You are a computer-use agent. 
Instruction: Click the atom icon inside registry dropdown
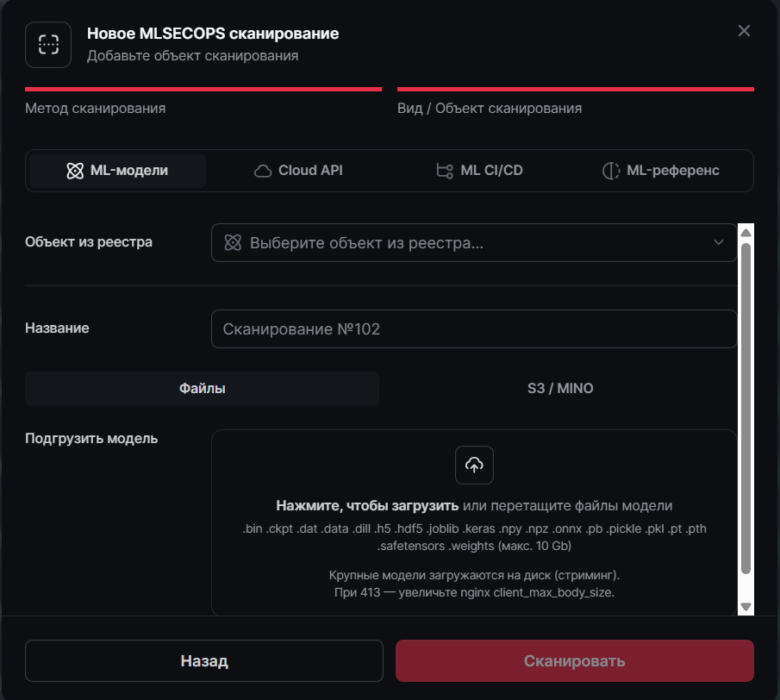pos(233,243)
